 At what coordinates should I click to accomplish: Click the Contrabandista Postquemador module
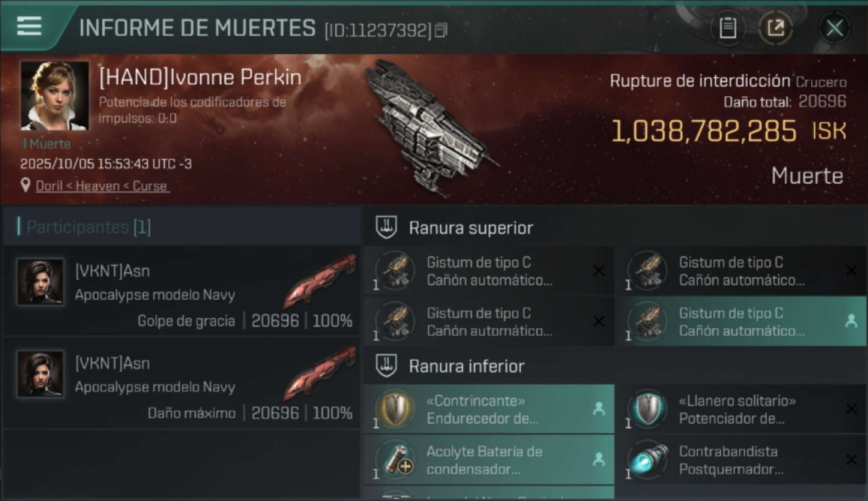point(740,460)
